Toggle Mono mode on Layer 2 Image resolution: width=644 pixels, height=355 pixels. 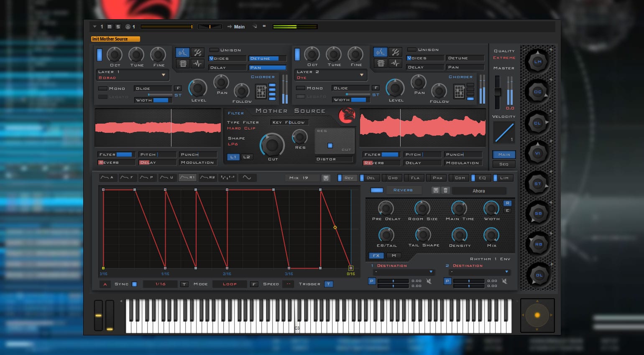click(300, 88)
